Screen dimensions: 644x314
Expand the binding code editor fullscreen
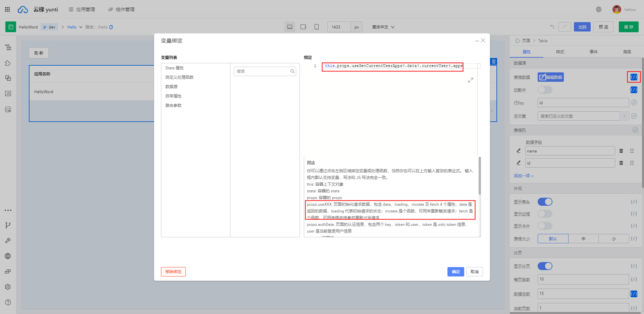tap(471, 80)
